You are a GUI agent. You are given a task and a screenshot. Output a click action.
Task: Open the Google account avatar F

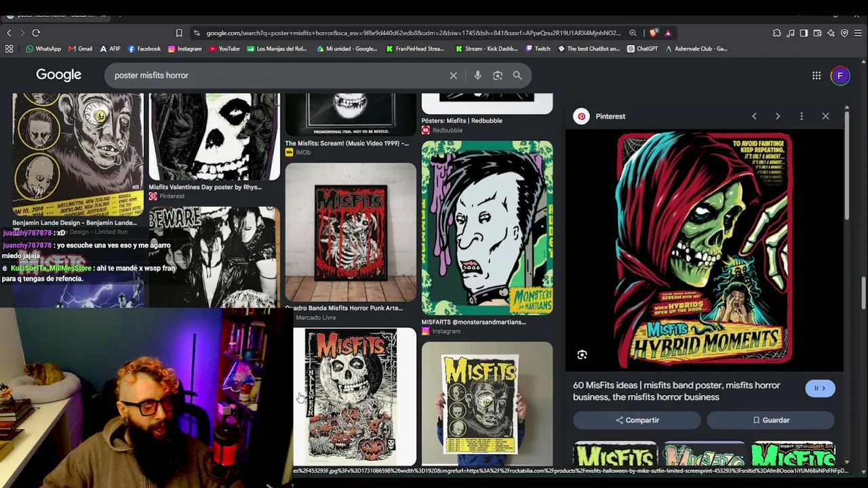point(840,76)
